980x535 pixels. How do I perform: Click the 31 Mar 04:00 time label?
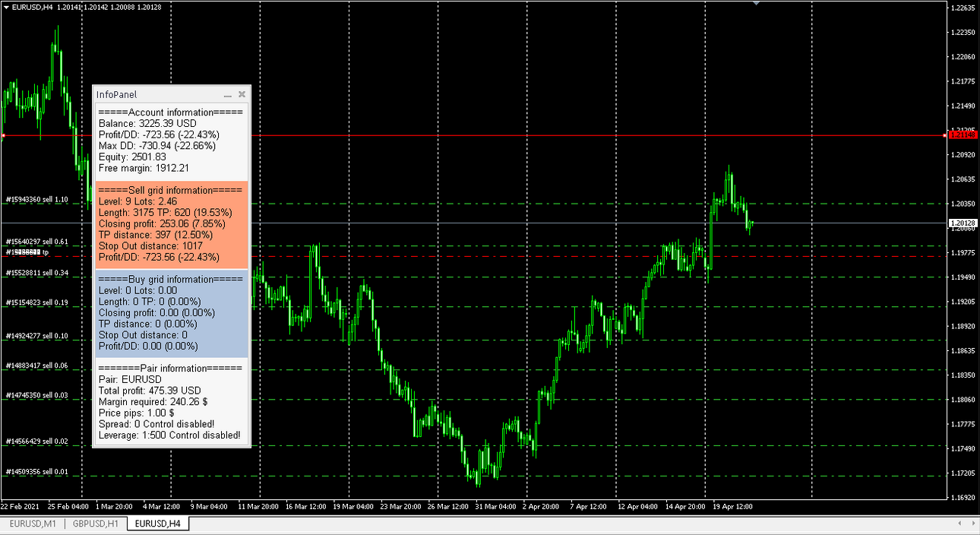pos(494,506)
